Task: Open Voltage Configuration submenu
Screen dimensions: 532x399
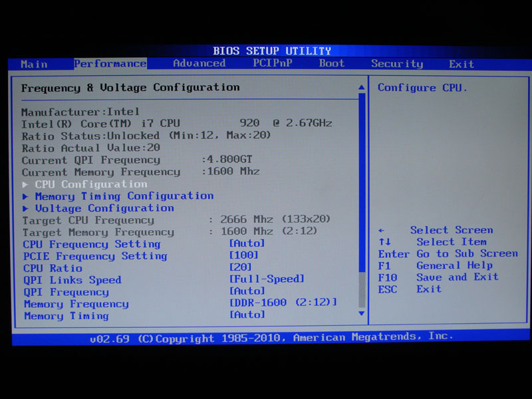Action: [104, 208]
